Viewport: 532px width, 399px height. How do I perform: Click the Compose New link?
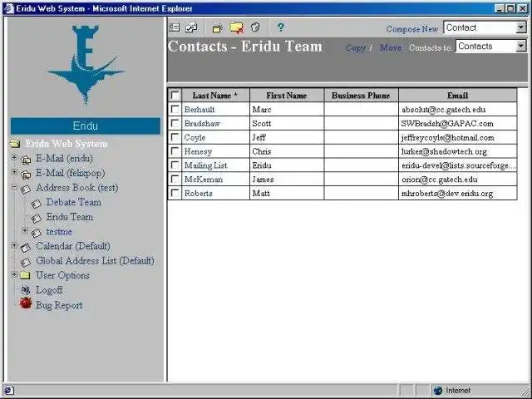pyautogui.click(x=412, y=29)
